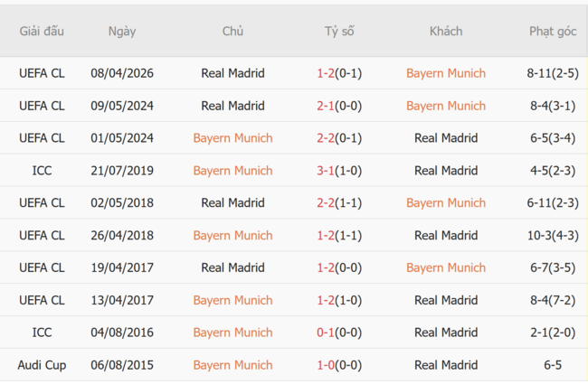Click Bayern Munich in the 21/07/2019 ICC match
Image resolution: width=588 pixels, height=384 pixels.
pos(232,171)
